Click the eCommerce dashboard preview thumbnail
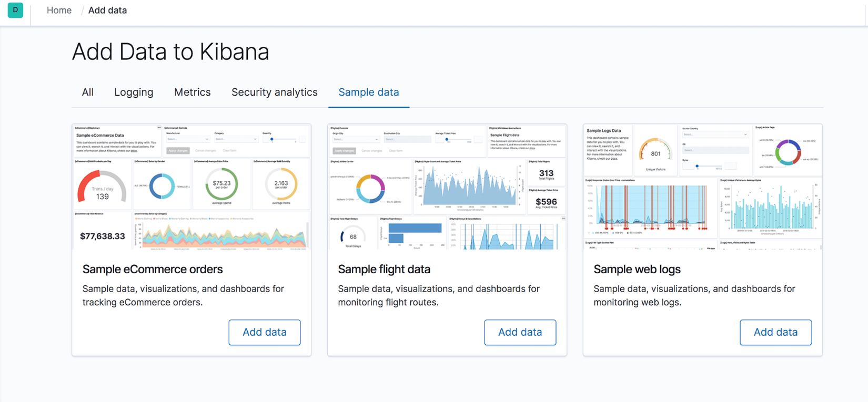868x402 pixels. coord(191,187)
